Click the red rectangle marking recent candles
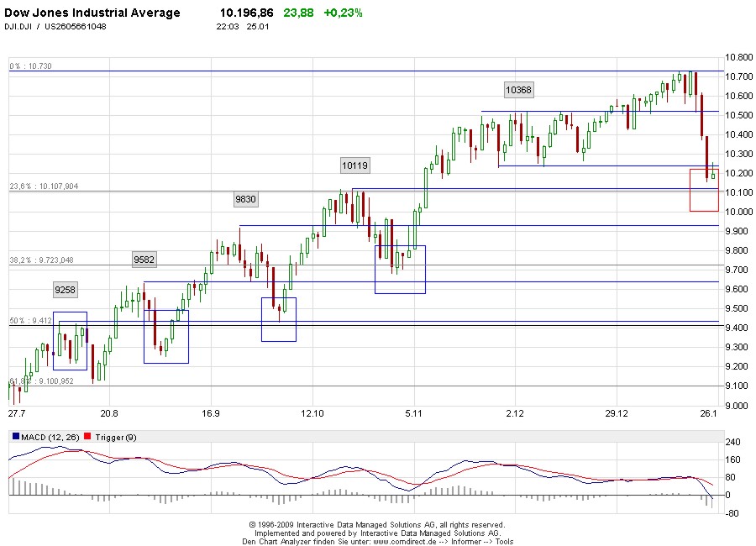Screen dimensions: 756x546 point(704,189)
